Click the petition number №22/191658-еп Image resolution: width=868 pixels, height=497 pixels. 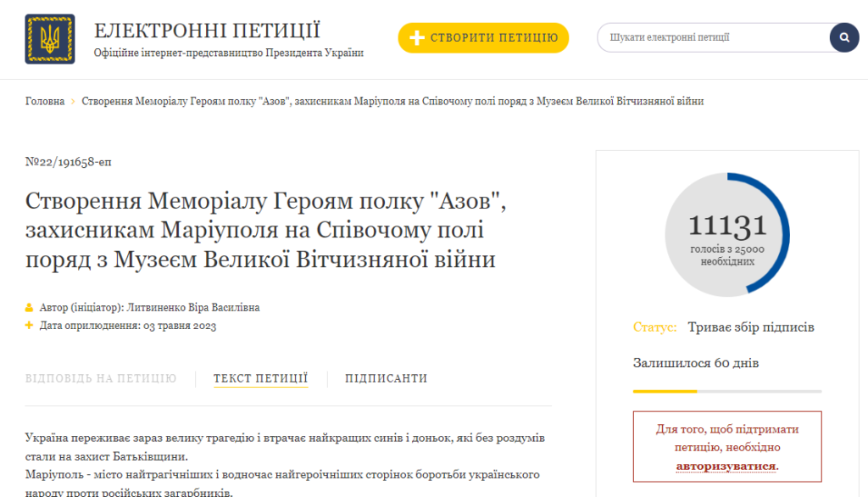[68, 162]
